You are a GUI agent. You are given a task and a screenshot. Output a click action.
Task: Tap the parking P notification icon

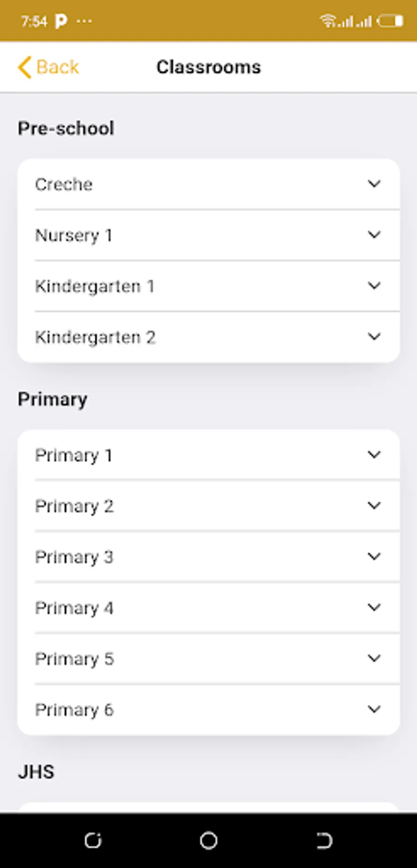[x=61, y=21]
